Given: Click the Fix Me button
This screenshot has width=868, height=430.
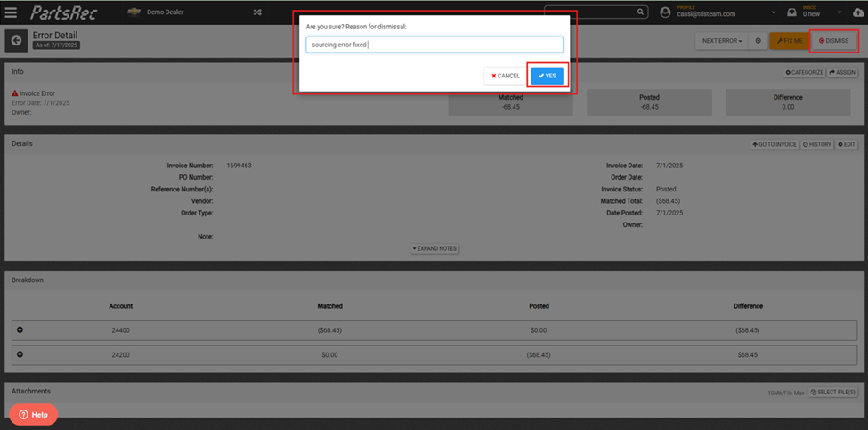Looking at the screenshot, I should [790, 40].
